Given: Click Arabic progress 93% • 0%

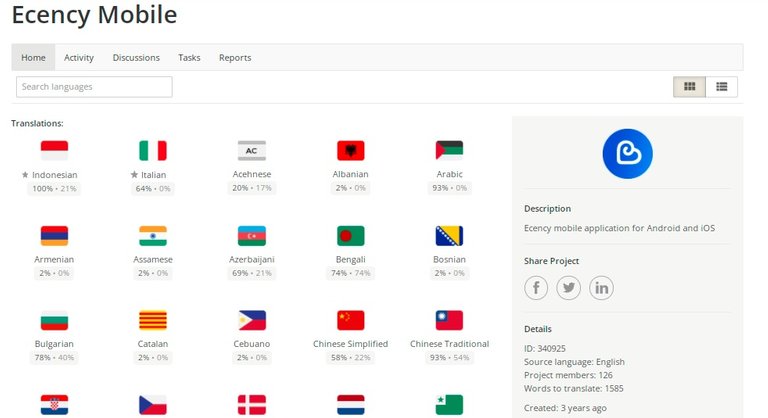Looking at the screenshot, I should pyautogui.click(x=449, y=188).
